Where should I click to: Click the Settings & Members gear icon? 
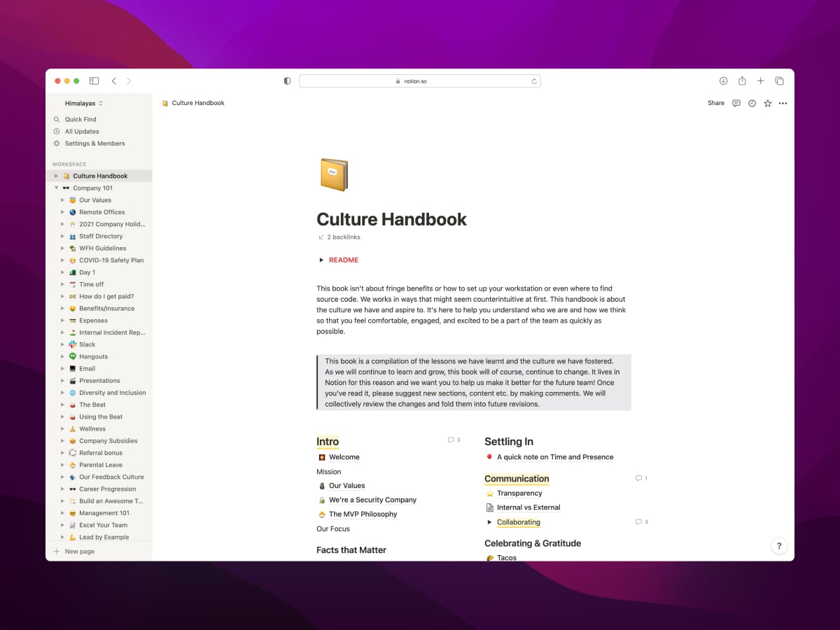click(57, 143)
